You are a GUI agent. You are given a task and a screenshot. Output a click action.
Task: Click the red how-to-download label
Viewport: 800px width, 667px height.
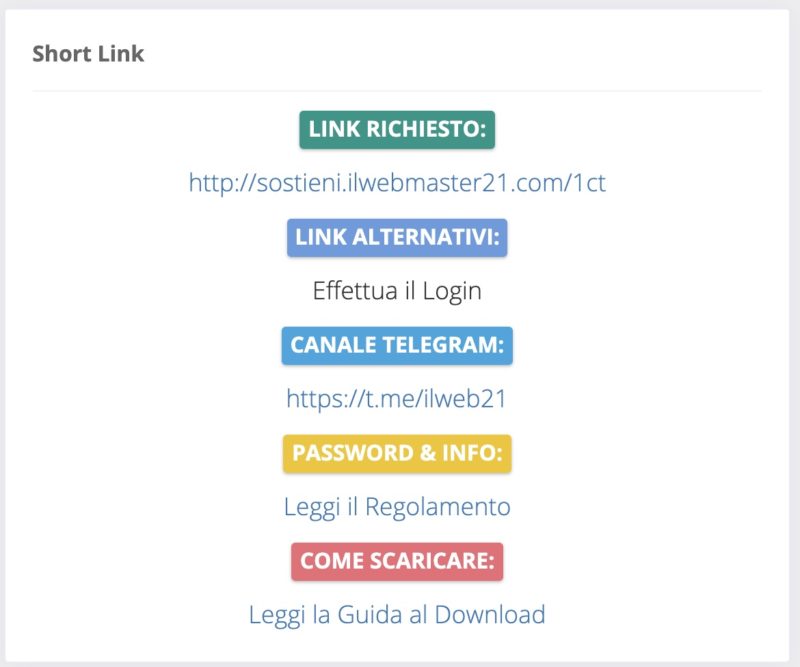point(397,561)
